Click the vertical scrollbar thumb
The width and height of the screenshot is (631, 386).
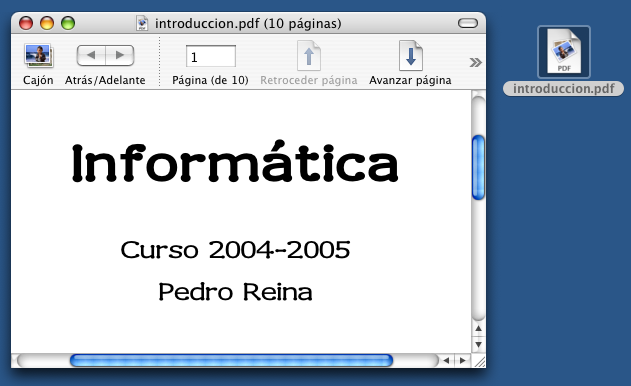(478, 167)
